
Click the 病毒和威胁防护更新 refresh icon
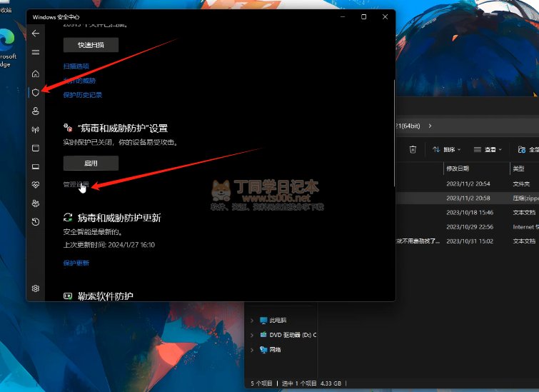pyautogui.click(x=68, y=217)
